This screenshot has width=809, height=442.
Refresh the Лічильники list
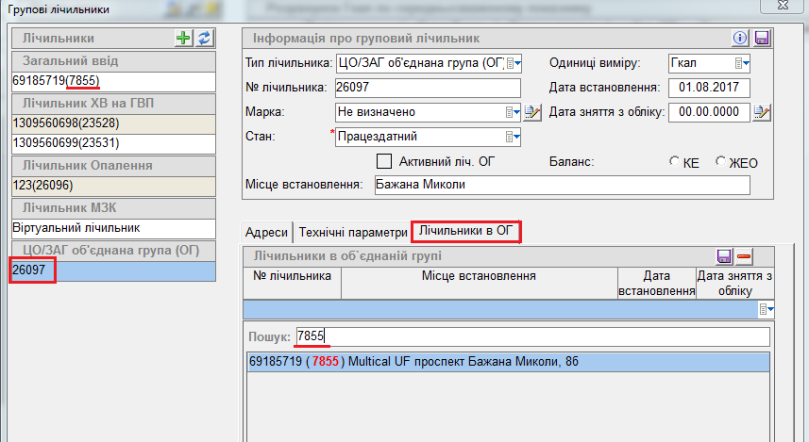204,38
